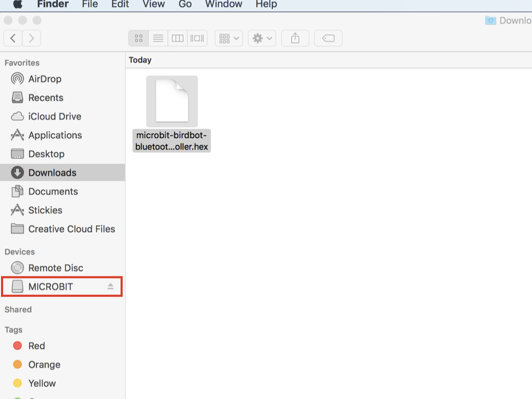Open Stickies in the sidebar

[63, 210]
